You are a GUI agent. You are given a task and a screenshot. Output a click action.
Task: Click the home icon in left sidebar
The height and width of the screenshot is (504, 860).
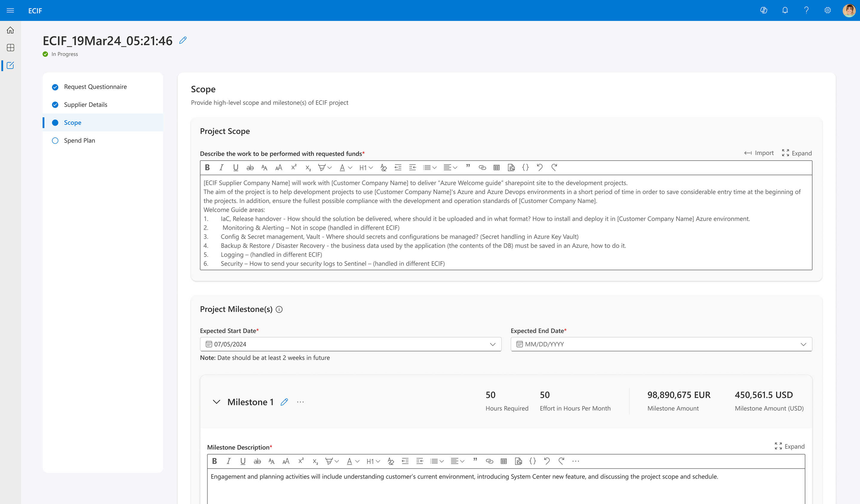tap(10, 30)
